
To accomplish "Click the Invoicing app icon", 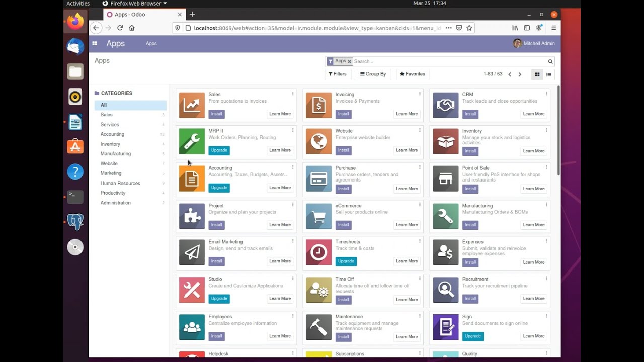I will 318,105.
